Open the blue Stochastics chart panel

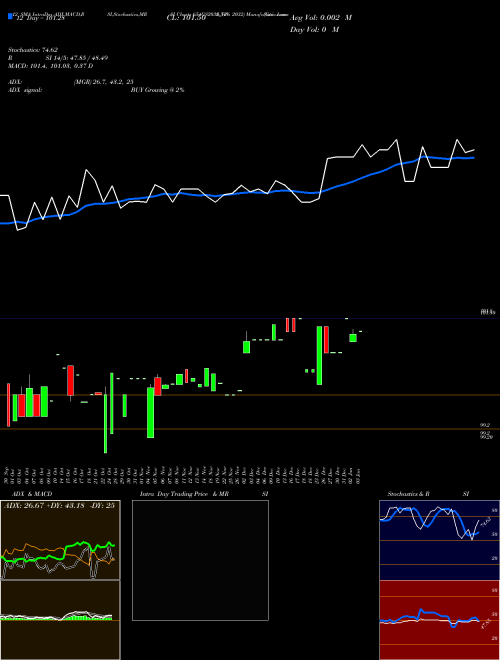(x=439, y=540)
